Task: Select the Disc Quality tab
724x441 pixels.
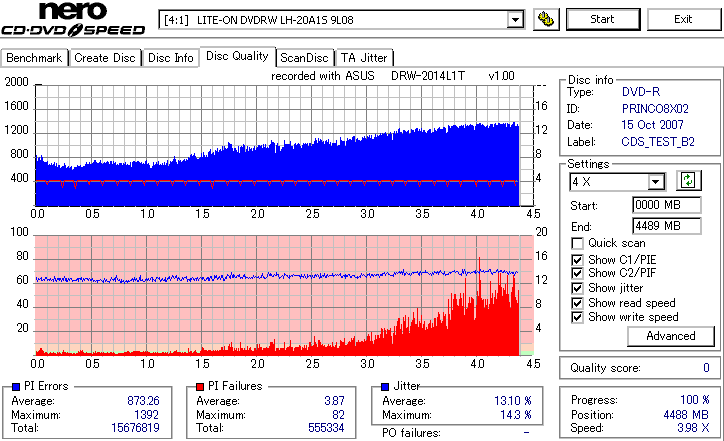Action: (x=237, y=56)
